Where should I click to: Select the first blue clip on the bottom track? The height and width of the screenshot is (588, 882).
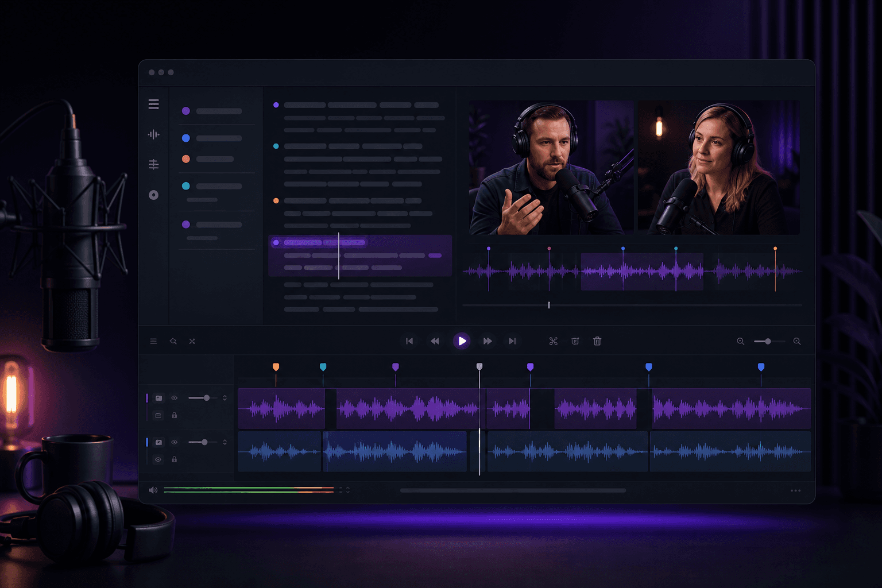click(x=279, y=452)
